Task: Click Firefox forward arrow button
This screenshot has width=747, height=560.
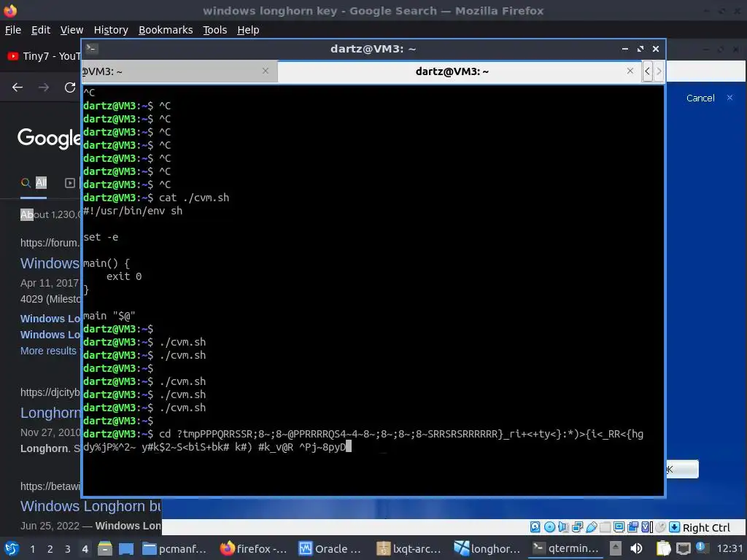Action: [x=44, y=87]
